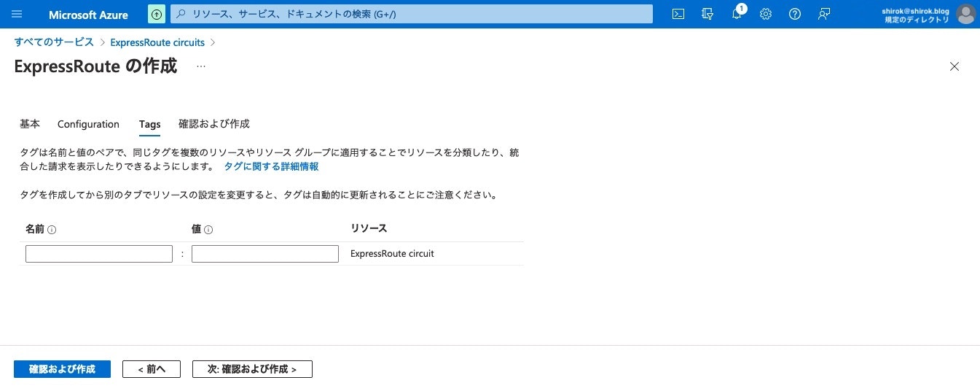Switch to the 基本 tab
Viewport: 980px width, 391px height.
pyautogui.click(x=30, y=124)
